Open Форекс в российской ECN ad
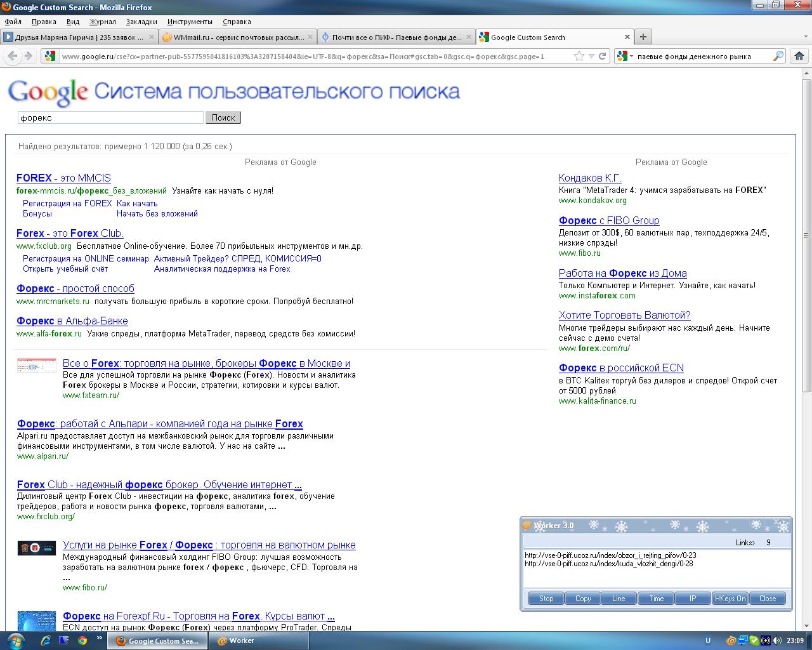The image size is (812, 650). (x=621, y=368)
